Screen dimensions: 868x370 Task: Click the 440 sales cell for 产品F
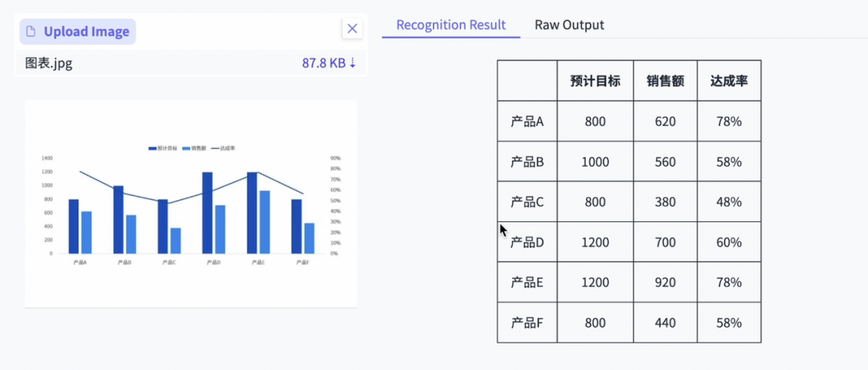[x=665, y=323]
